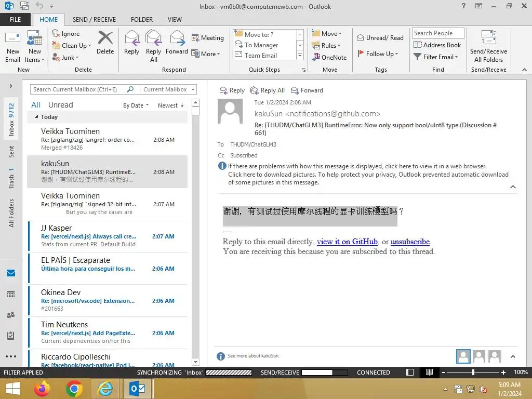
Task: Click the search mailbox field
Action: point(78,89)
